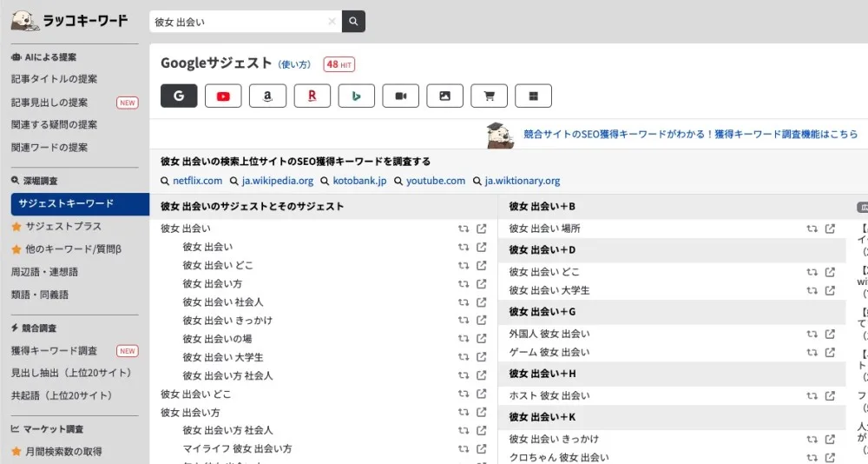Open 記事見出しの提案 in the sidebar
868x464 pixels.
(49, 103)
